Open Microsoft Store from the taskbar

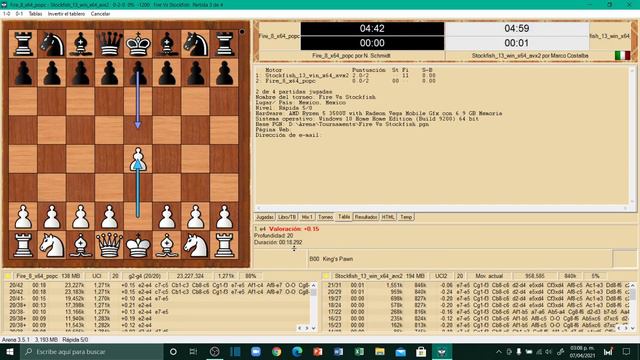(x=421, y=351)
